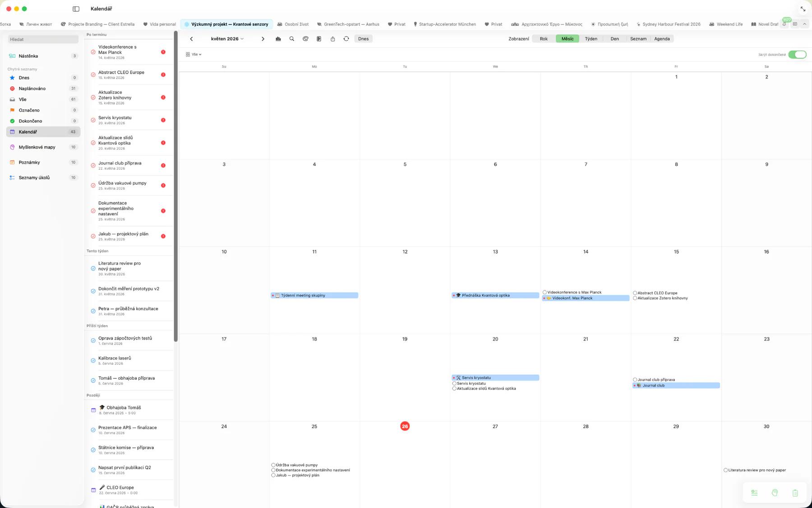This screenshot has width=812, height=508.
Task: Click the task list vertical scrollbar
Action: coord(175,186)
